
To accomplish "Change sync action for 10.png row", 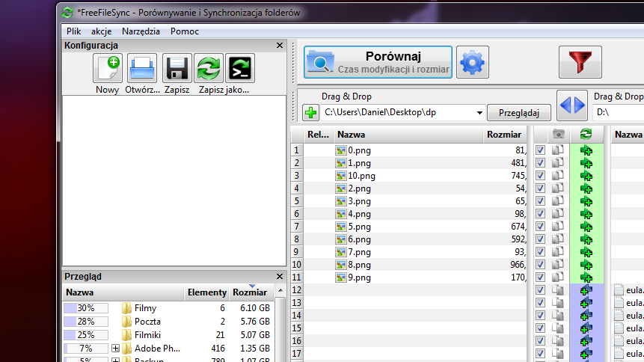I will point(586,177).
